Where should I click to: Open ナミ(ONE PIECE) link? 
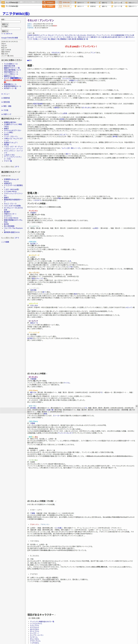click(x=10, y=191)
